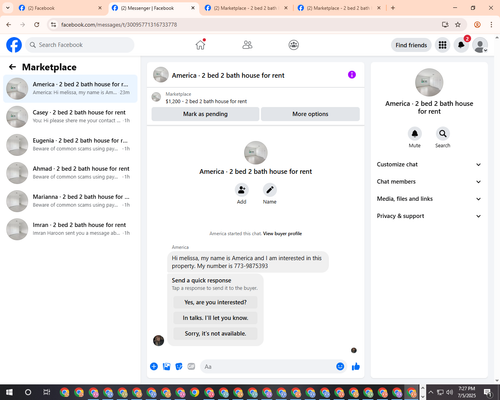Open Cortana circle on taskbar
The image size is (500, 400).
[x=28, y=392]
